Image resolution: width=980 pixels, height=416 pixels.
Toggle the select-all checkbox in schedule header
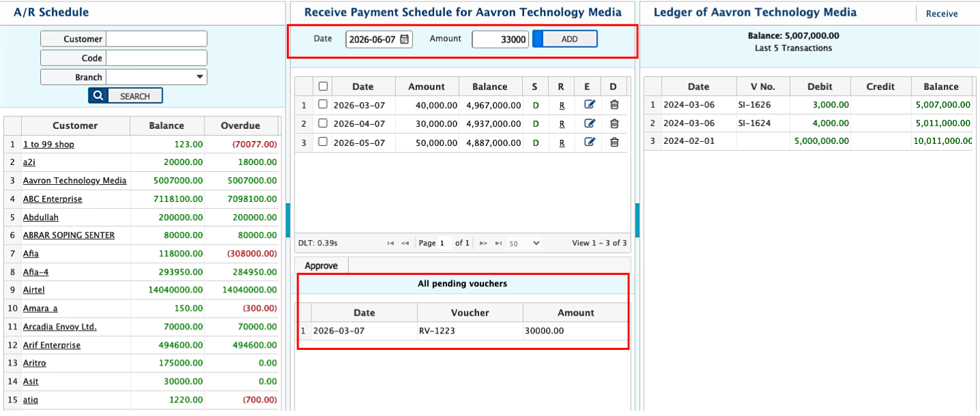tap(323, 87)
